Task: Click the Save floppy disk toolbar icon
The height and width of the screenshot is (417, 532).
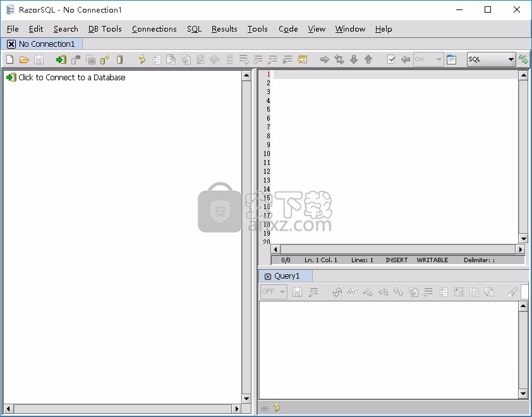Action: click(x=39, y=60)
